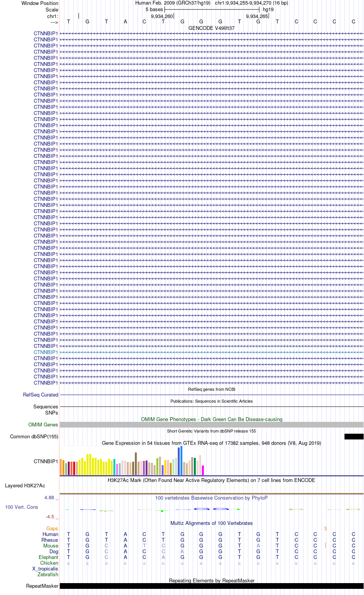The image size is (364, 595).
Task: Select the Zebrafish alignment row label
Action: (48, 574)
